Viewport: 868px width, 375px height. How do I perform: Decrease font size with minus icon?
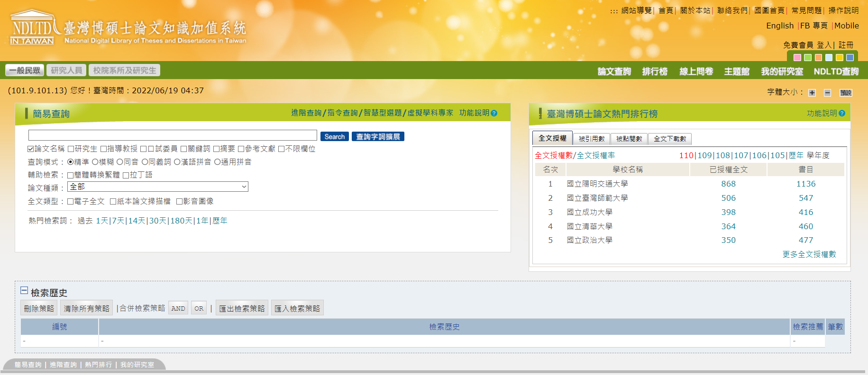pyautogui.click(x=827, y=93)
